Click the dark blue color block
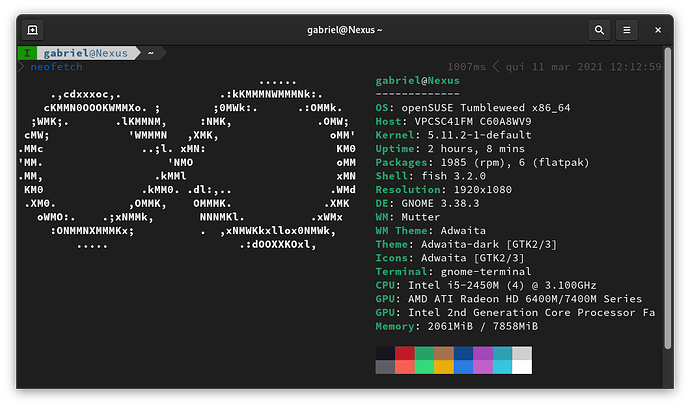The height and width of the screenshot is (407, 690). (463, 353)
